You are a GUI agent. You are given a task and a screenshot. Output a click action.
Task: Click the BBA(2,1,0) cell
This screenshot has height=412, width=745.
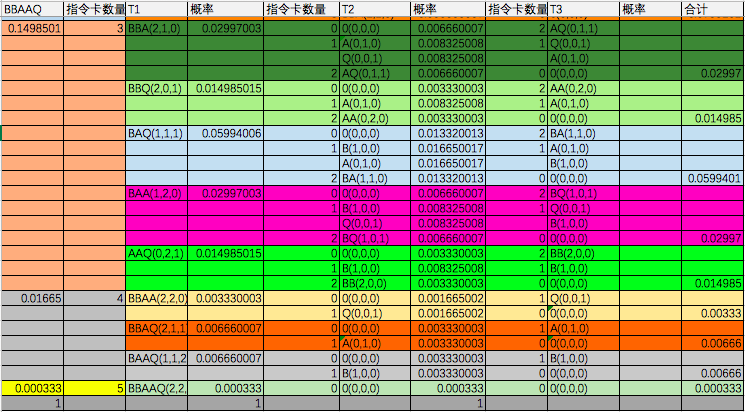click(155, 28)
